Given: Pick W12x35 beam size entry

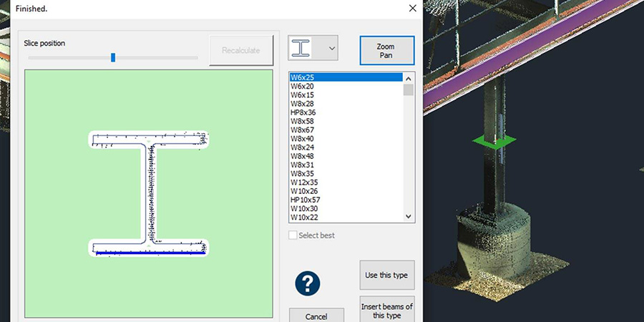Looking at the screenshot, I should (x=303, y=182).
